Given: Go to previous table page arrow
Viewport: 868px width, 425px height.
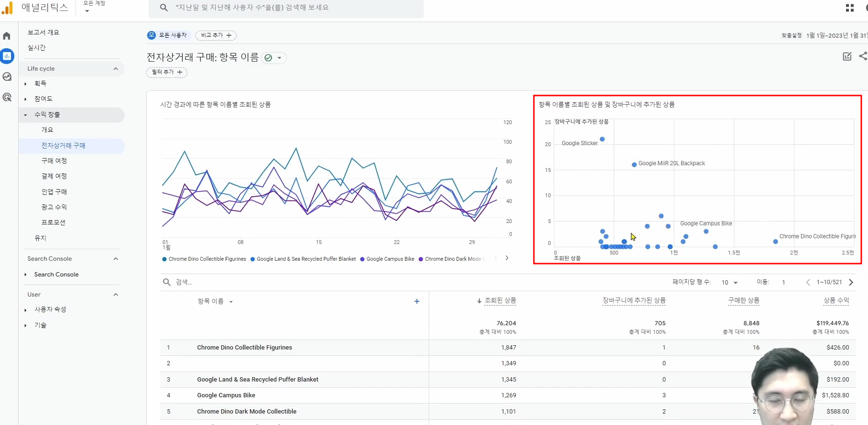Looking at the screenshot, I should click(x=808, y=282).
